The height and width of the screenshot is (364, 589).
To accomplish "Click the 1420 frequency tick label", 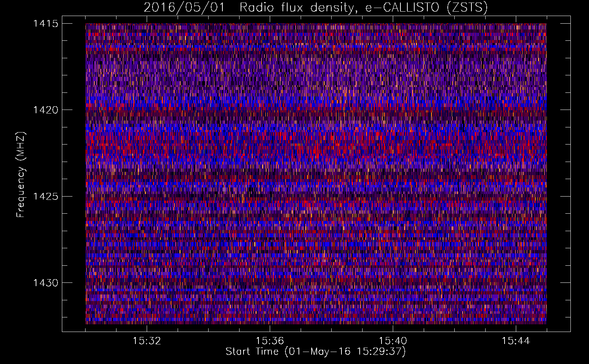I will (46, 110).
